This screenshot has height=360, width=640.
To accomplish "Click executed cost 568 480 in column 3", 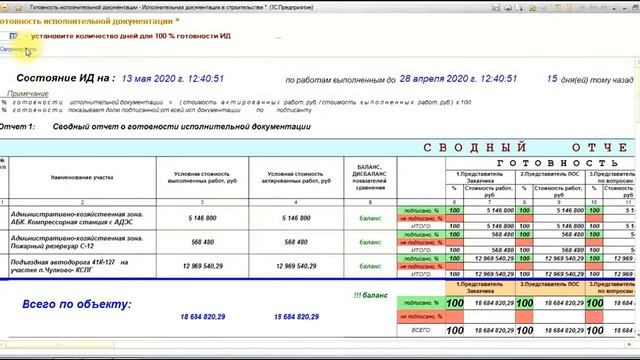I will click(x=202, y=242).
